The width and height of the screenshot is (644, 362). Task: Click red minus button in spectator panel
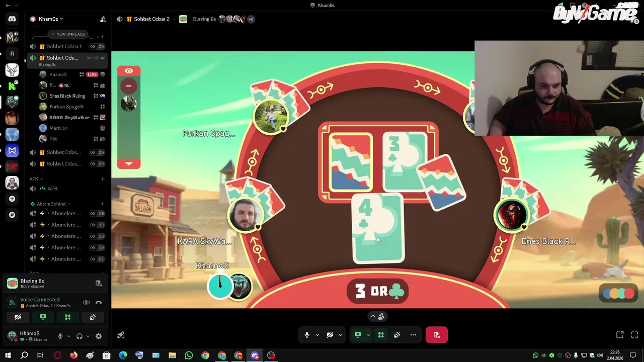(129, 86)
